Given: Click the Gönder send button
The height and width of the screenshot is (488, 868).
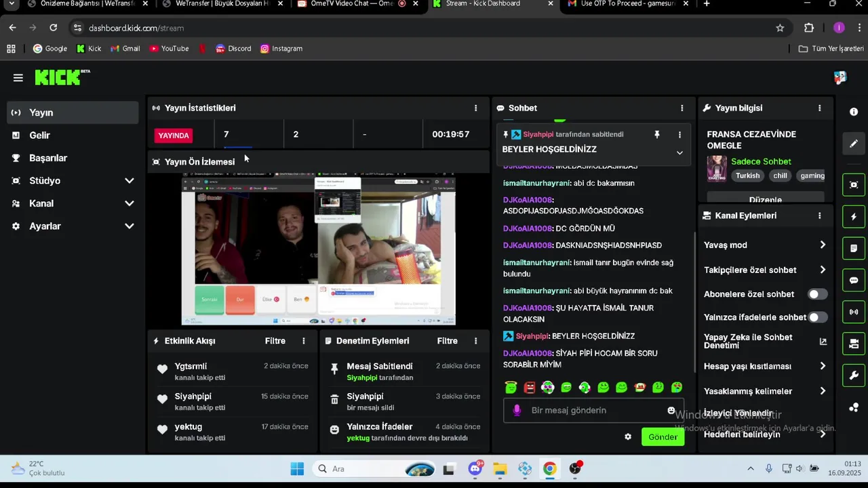Looking at the screenshot, I should 663,437.
